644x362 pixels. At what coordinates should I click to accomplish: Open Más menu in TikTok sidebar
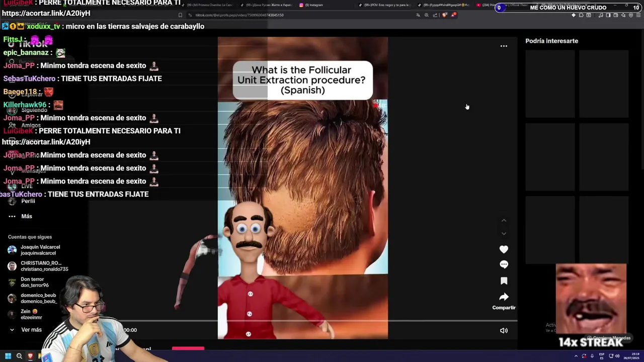point(20,216)
